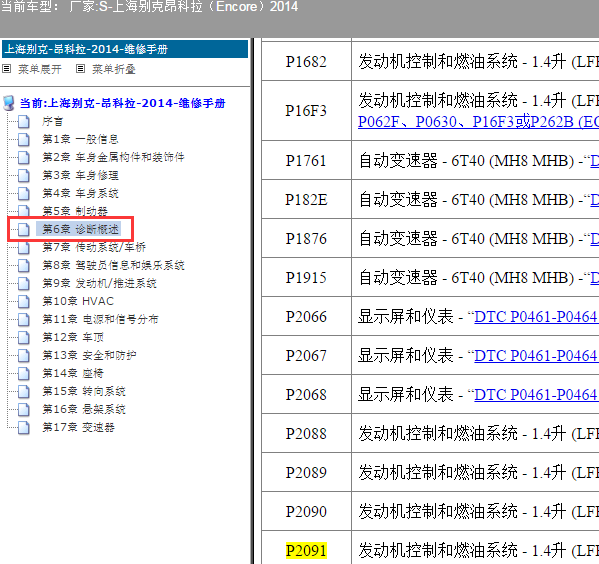Click the page icon beside 第8章 驾驶员信息和娱乐系统
This screenshot has height=564, width=599.
coord(24,265)
